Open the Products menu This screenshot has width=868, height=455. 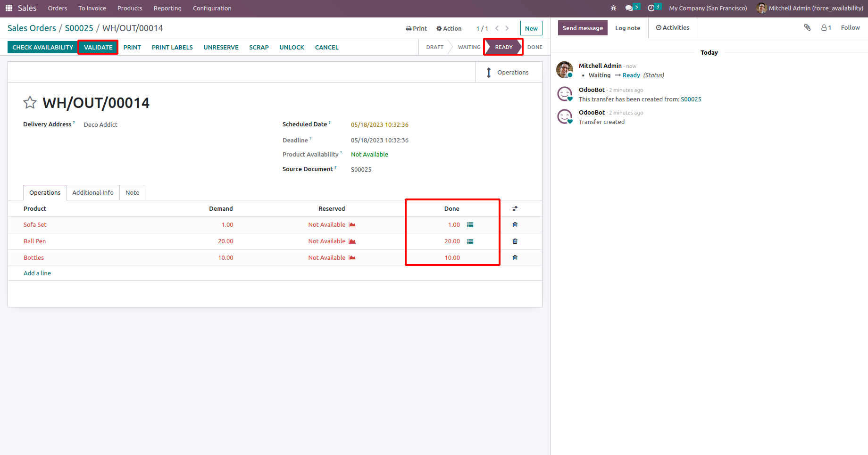point(130,8)
